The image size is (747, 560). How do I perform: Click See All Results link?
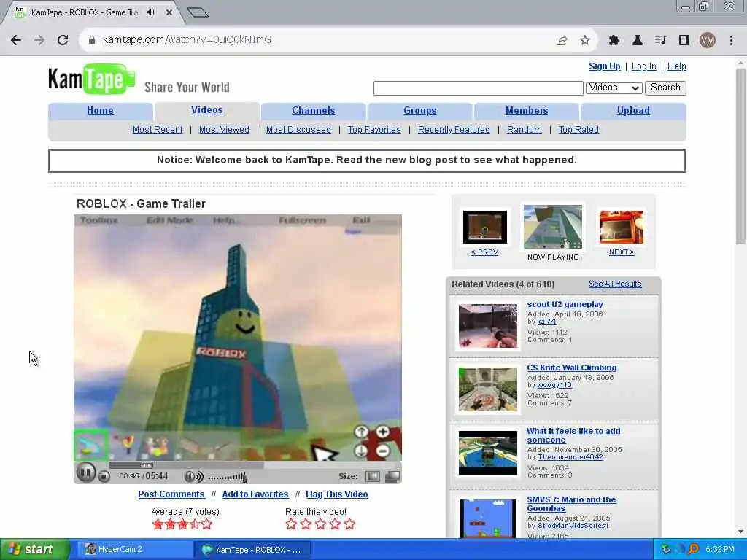(615, 284)
